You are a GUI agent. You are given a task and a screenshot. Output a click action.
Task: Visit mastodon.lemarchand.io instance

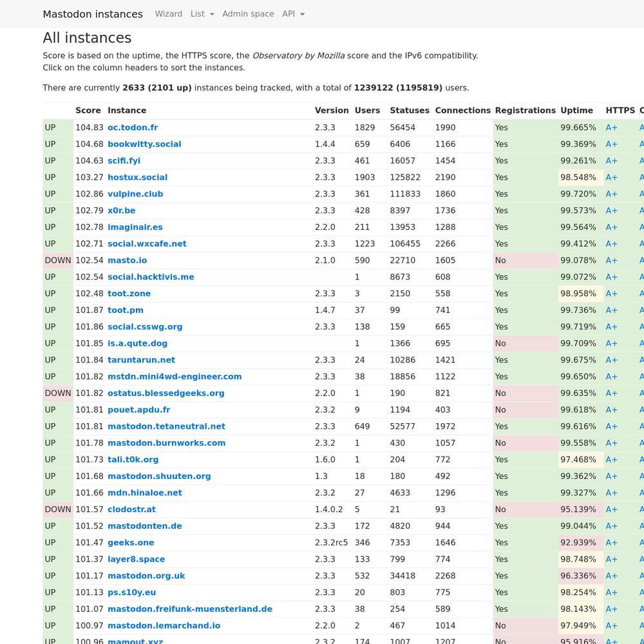(164, 625)
